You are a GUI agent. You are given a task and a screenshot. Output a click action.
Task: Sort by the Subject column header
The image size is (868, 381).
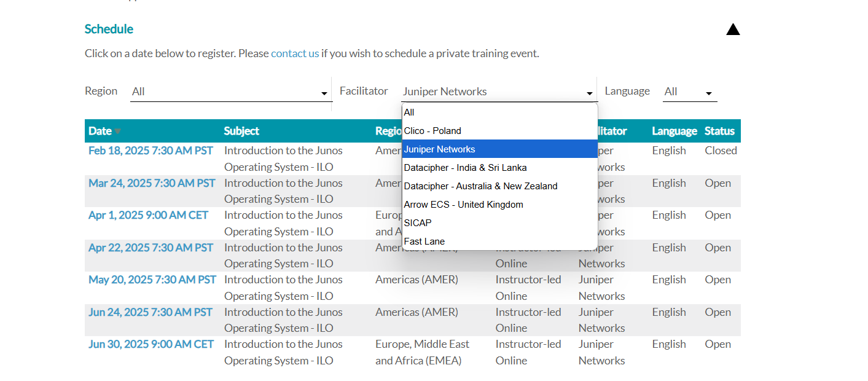tap(241, 131)
